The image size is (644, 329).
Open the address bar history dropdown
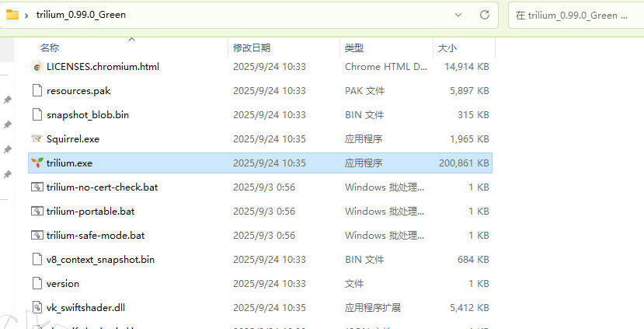coord(458,15)
